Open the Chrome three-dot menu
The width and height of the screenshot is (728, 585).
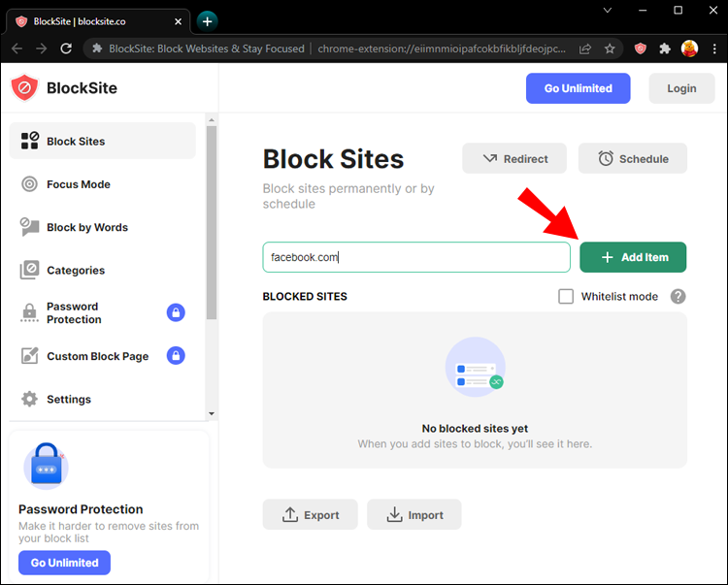[714, 49]
